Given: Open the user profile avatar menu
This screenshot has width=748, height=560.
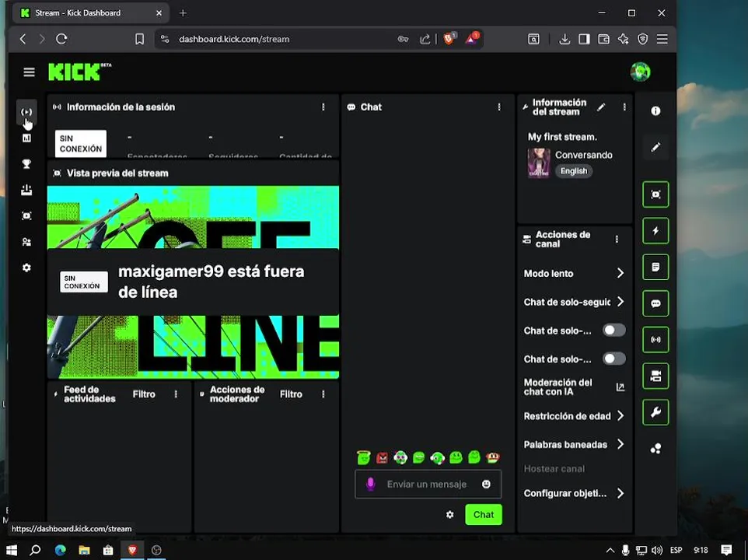Looking at the screenshot, I should 640,72.
